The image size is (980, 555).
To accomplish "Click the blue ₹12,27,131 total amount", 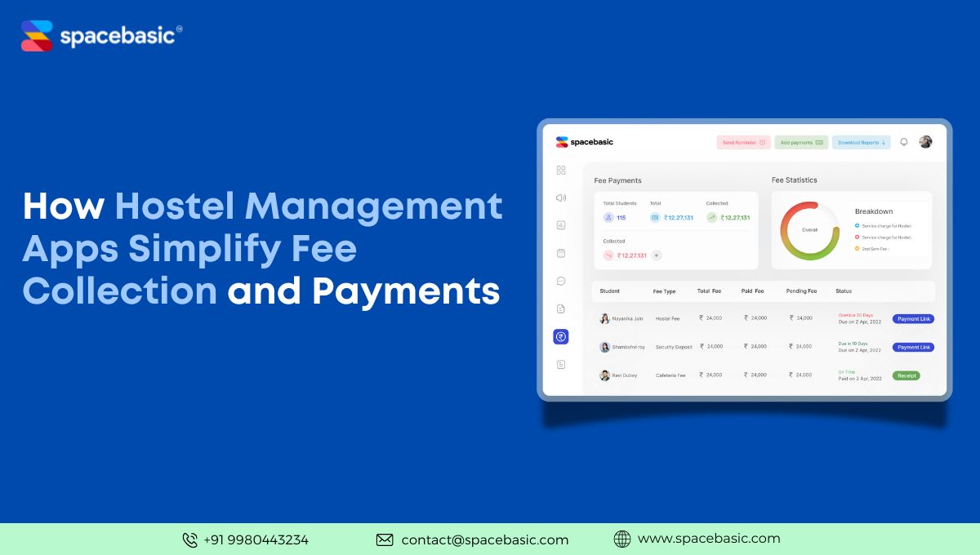I will pos(678,218).
